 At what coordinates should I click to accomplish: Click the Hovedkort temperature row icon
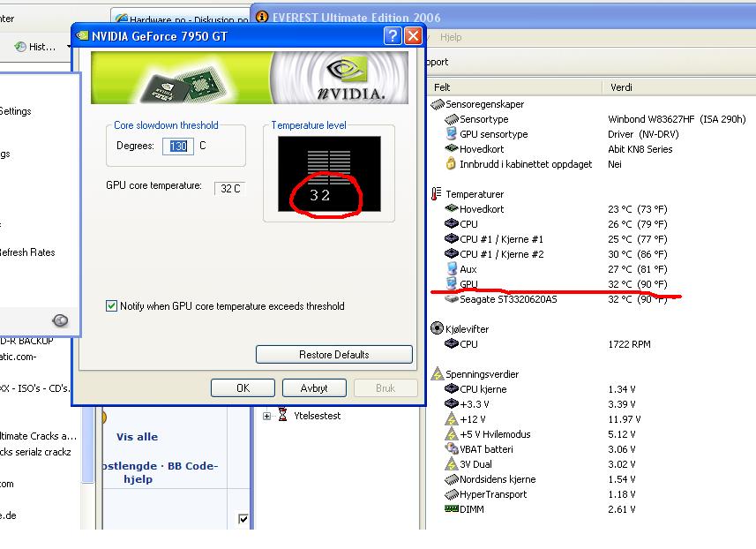(452, 208)
